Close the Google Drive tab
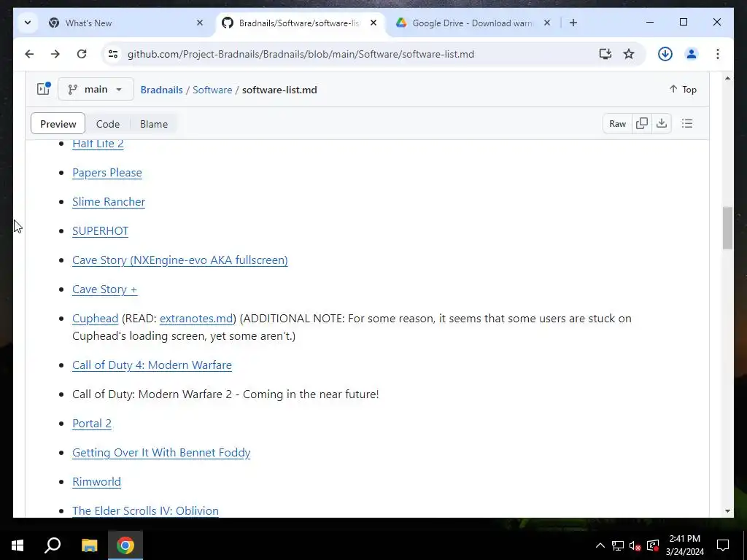 [x=547, y=23]
